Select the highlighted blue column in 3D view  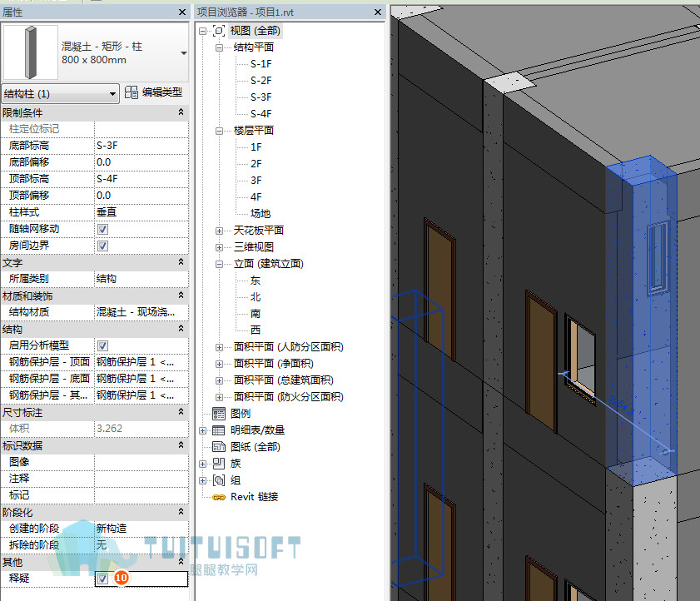[x=641, y=321]
